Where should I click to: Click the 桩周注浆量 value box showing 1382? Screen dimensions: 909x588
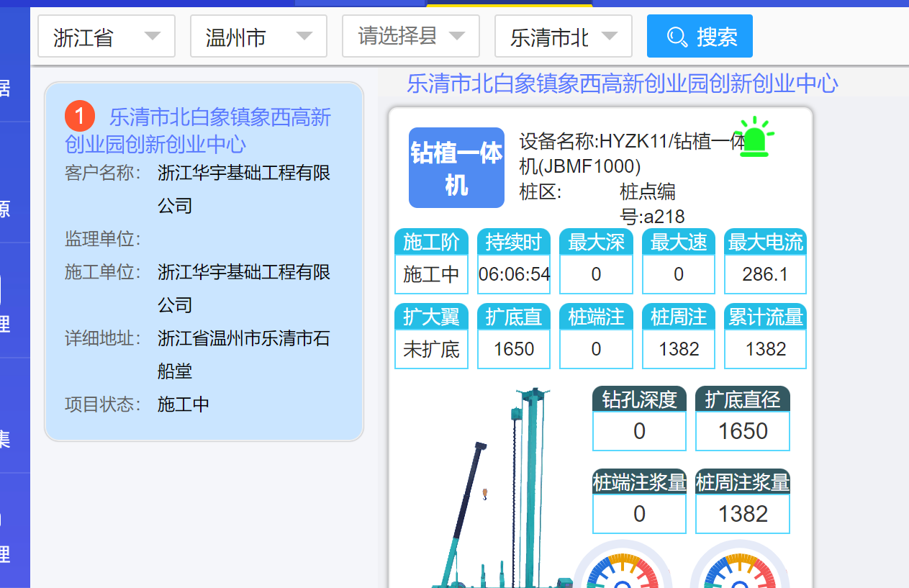[743, 514]
